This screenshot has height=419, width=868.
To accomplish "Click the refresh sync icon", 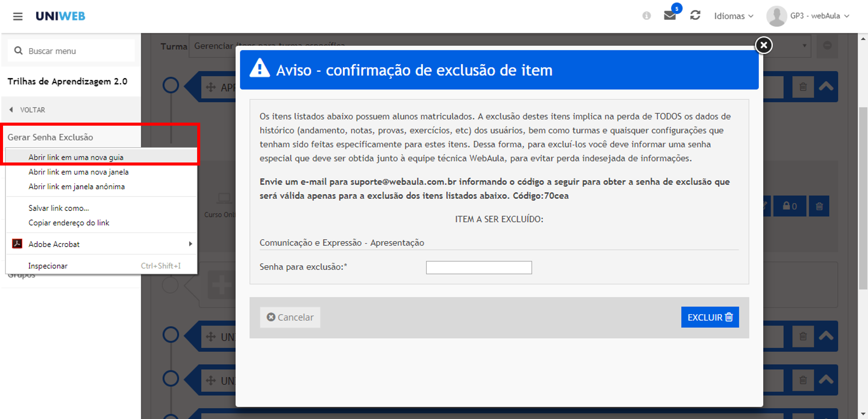I will (x=695, y=16).
